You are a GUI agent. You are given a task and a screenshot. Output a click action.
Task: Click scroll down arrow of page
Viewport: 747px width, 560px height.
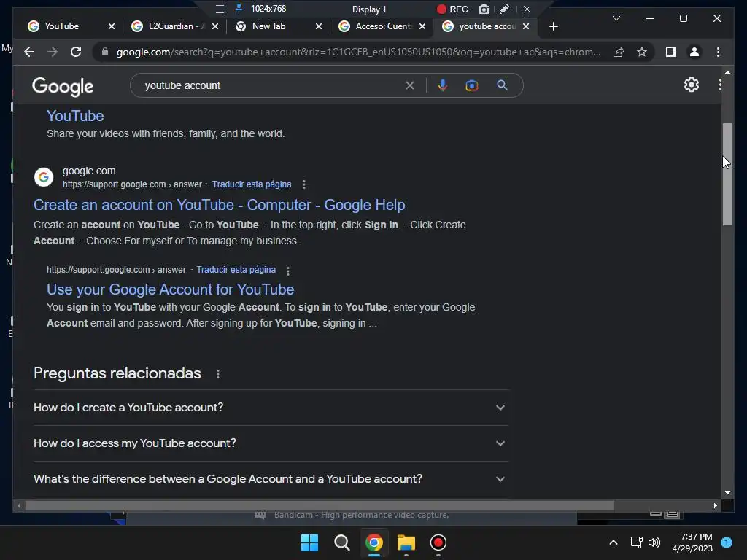(x=727, y=493)
